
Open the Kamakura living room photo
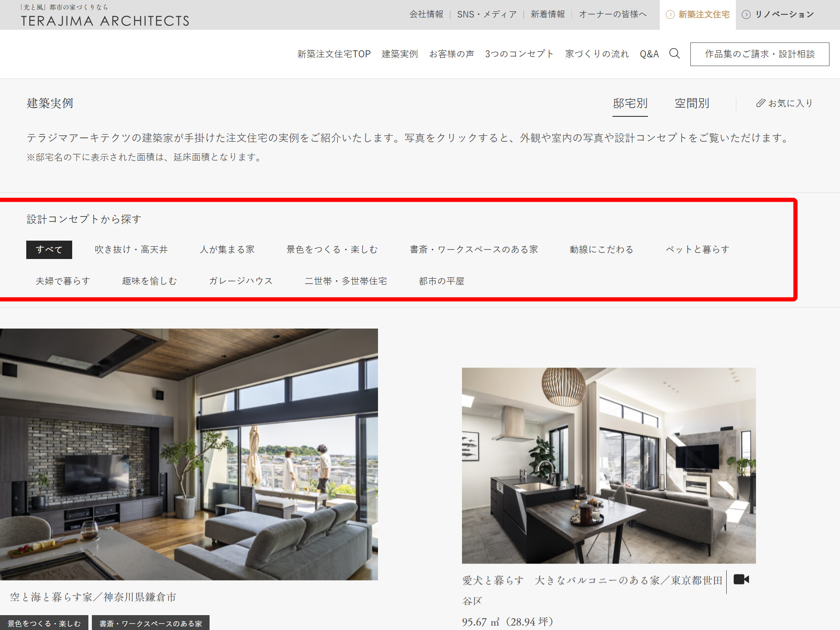coord(189,454)
